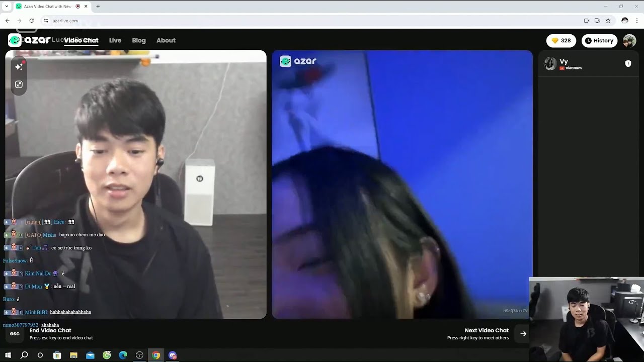Open Chrome three-dot menu
644x362 pixels.
pyautogui.click(x=637, y=21)
